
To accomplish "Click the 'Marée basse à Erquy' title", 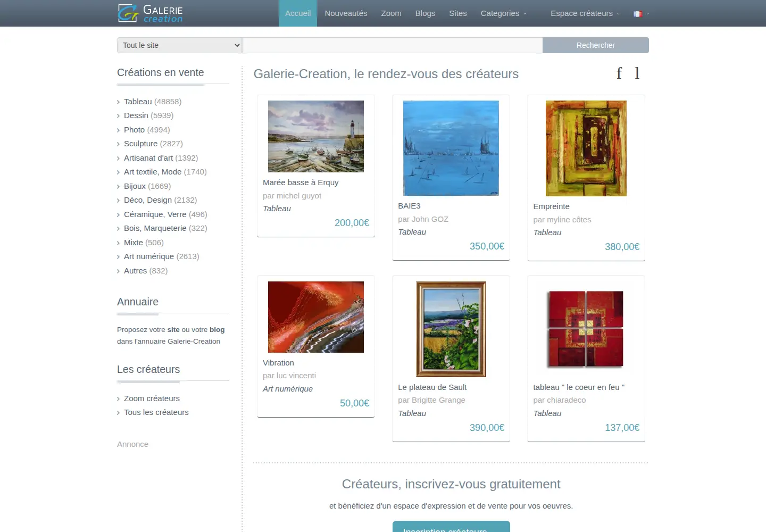I will tap(301, 182).
